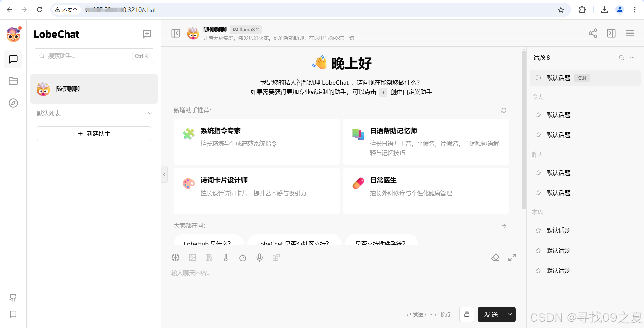The image size is (644, 328).
Task: Open the GitHub link icon in sidebar
Action: [x=13, y=298]
